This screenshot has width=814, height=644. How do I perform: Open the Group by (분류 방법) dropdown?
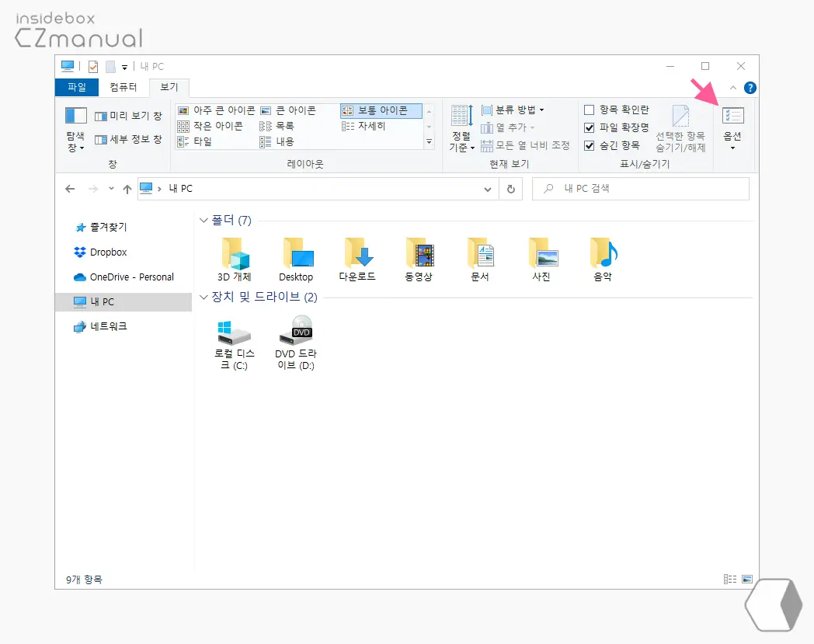point(513,110)
